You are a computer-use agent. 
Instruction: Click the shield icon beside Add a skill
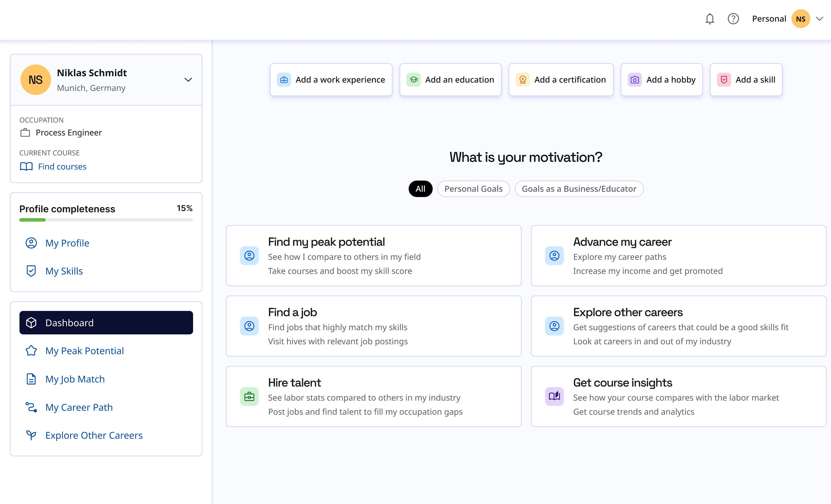click(724, 80)
